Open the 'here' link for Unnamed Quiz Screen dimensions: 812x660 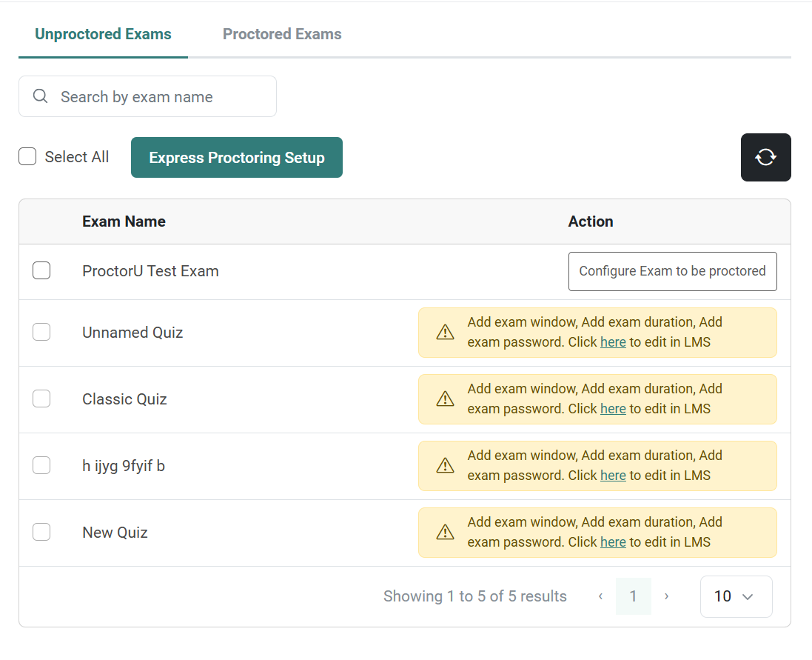coord(613,342)
